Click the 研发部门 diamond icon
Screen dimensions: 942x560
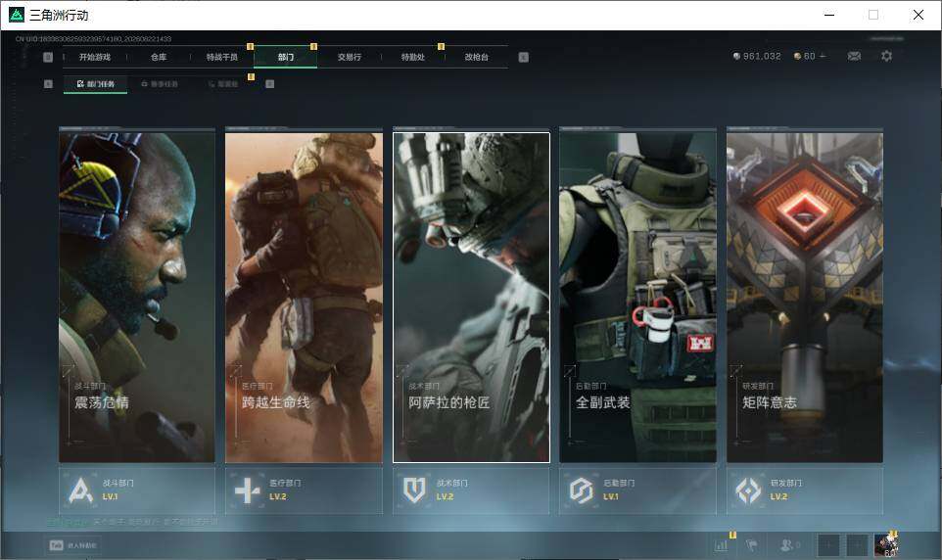[748, 490]
